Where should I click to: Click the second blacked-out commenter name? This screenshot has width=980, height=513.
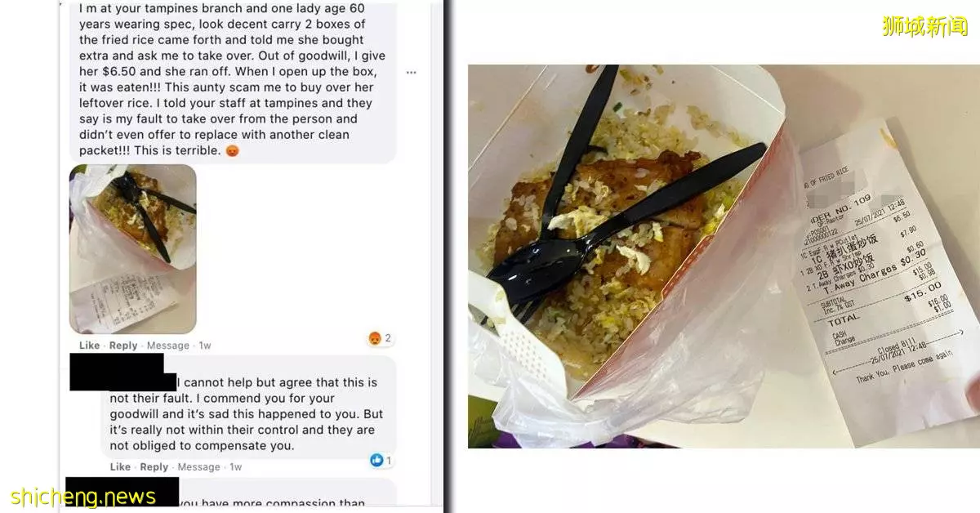(122, 492)
